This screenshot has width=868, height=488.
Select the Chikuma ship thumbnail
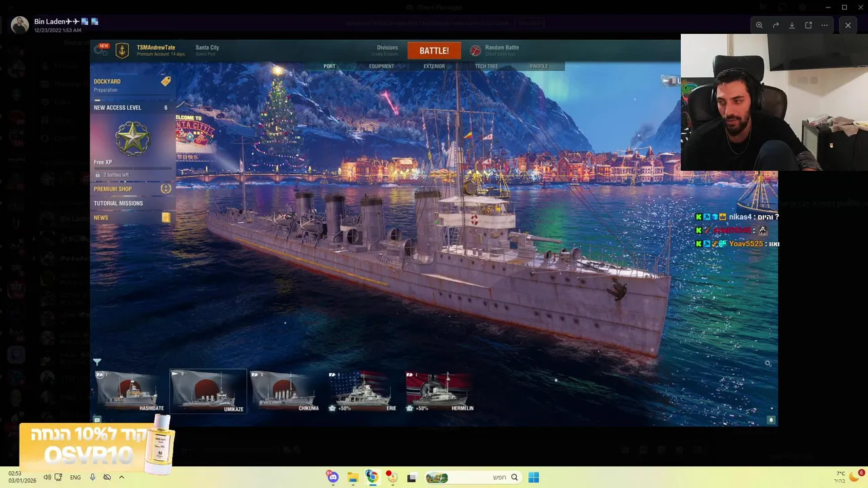tap(285, 391)
